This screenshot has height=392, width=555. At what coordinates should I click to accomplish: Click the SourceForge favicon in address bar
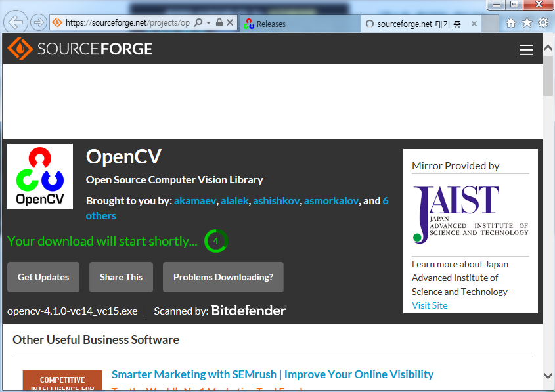[57, 22]
